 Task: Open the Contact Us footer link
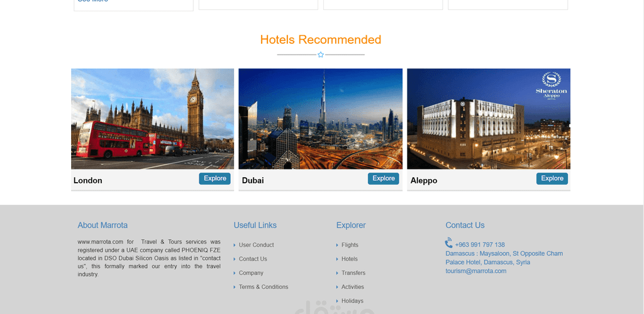pos(253,259)
